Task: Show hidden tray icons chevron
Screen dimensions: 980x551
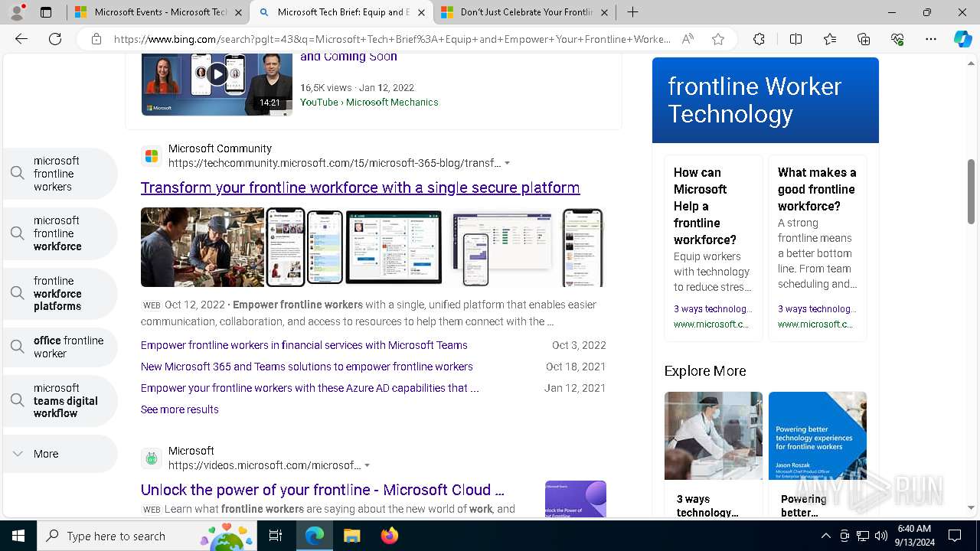Action: [825, 536]
